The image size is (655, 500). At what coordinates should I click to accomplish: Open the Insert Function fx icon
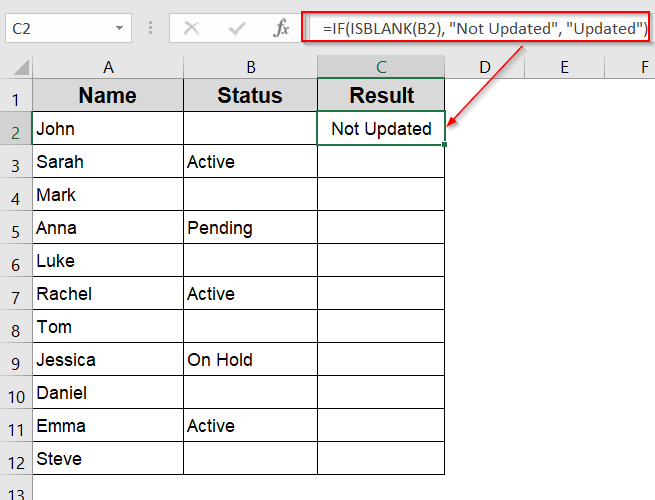[281, 28]
